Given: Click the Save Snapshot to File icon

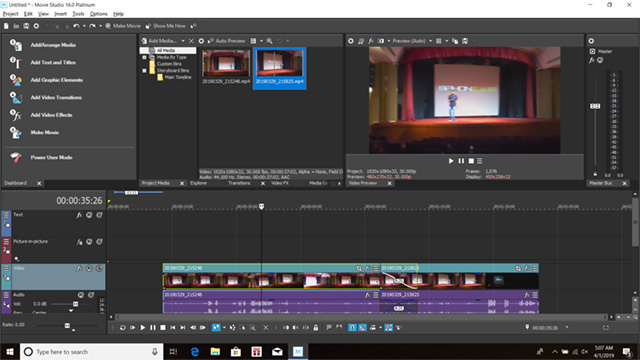Looking at the screenshot, I should click(465, 41).
